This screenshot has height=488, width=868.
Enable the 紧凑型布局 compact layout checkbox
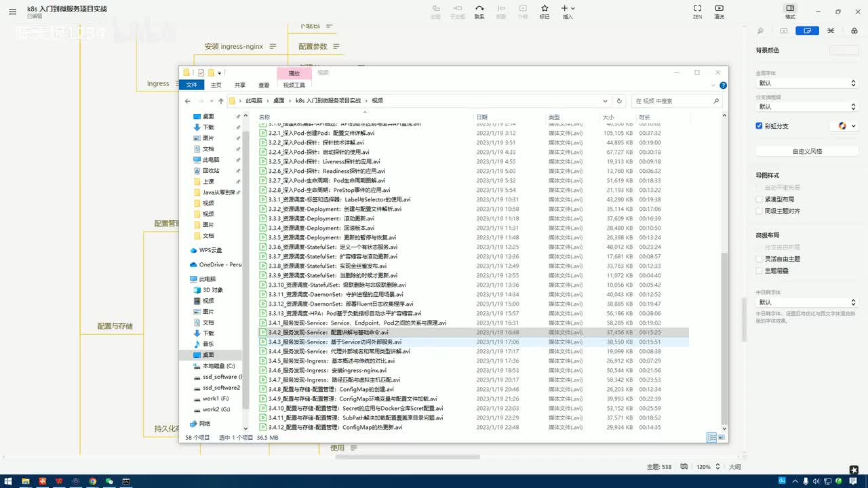[x=759, y=199]
